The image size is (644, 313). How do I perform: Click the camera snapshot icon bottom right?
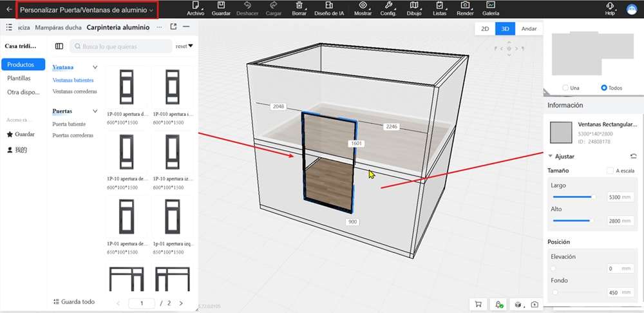point(534,305)
